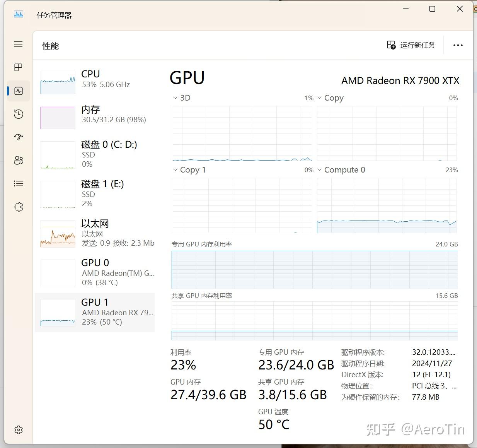Open the Compute 0 graph dropdown
This screenshot has height=448, width=477.
coord(341,170)
